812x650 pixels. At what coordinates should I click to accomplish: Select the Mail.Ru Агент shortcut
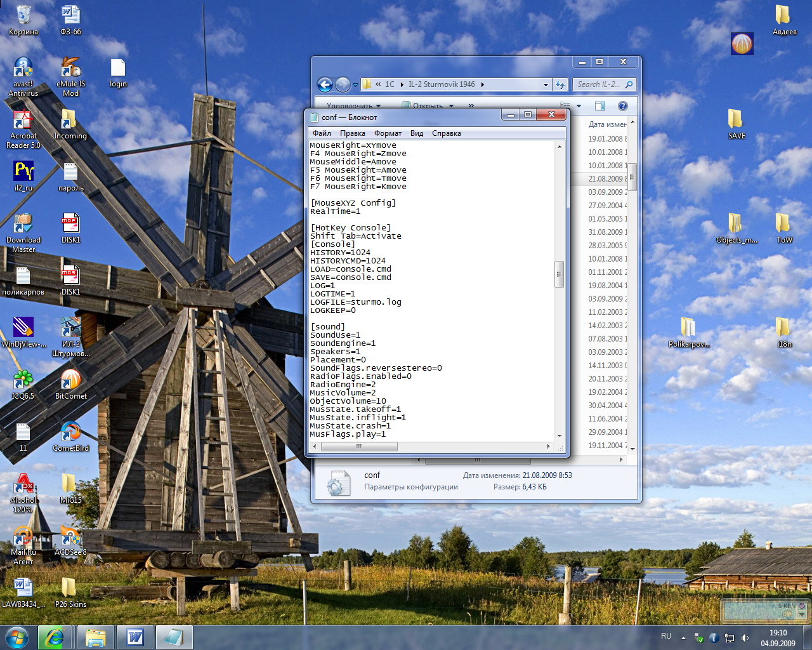pos(23,545)
